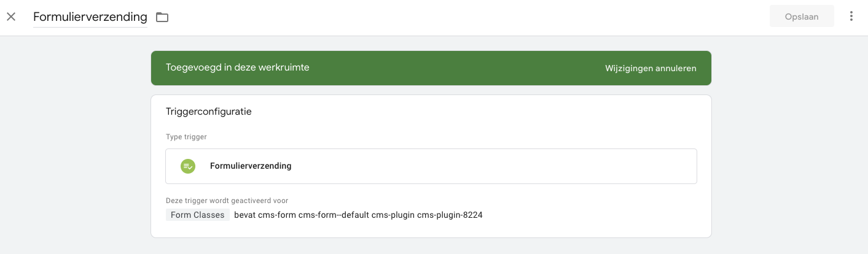Click the word 'bevat' in the condition
This screenshot has height=254, width=868.
coord(244,215)
